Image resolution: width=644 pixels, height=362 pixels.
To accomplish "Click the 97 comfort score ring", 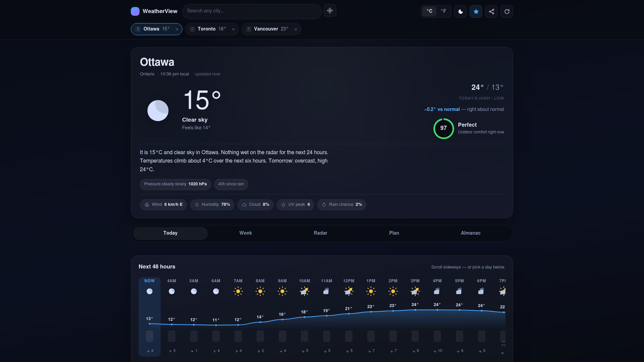I will click(x=443, y=128).
